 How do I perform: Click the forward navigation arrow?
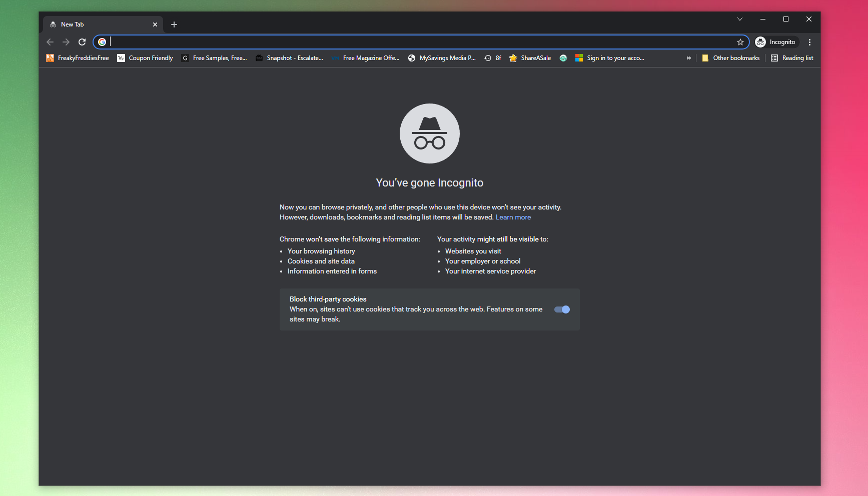(x=66, y=42)
